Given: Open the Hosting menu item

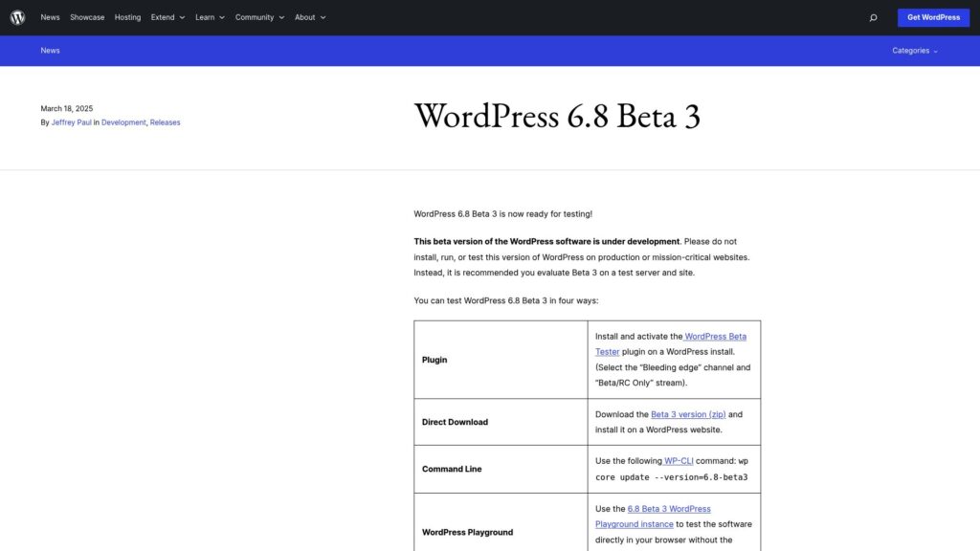Looking at the screenshot, I should (x=127, y=17).
